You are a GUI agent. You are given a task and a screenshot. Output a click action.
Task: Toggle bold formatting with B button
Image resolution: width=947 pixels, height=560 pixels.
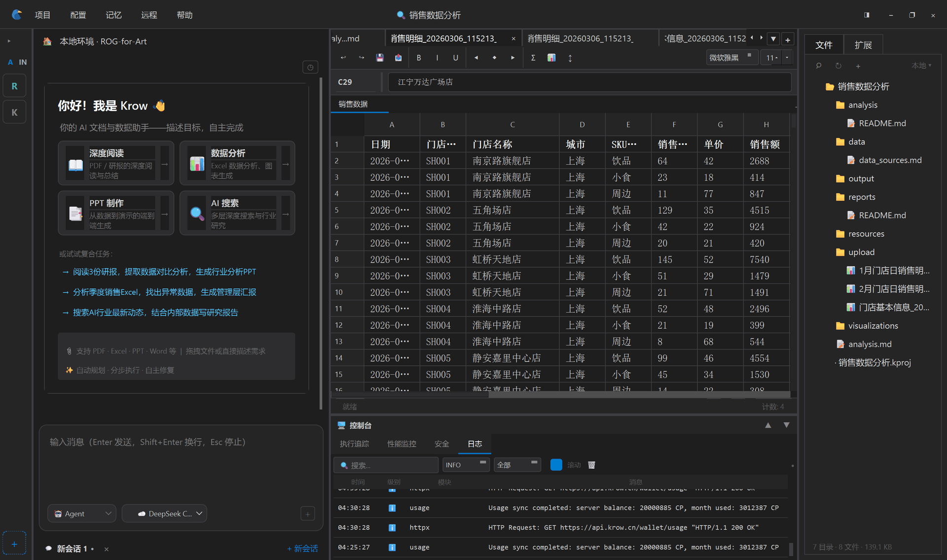pyautogui.click(x=419, y=58)
